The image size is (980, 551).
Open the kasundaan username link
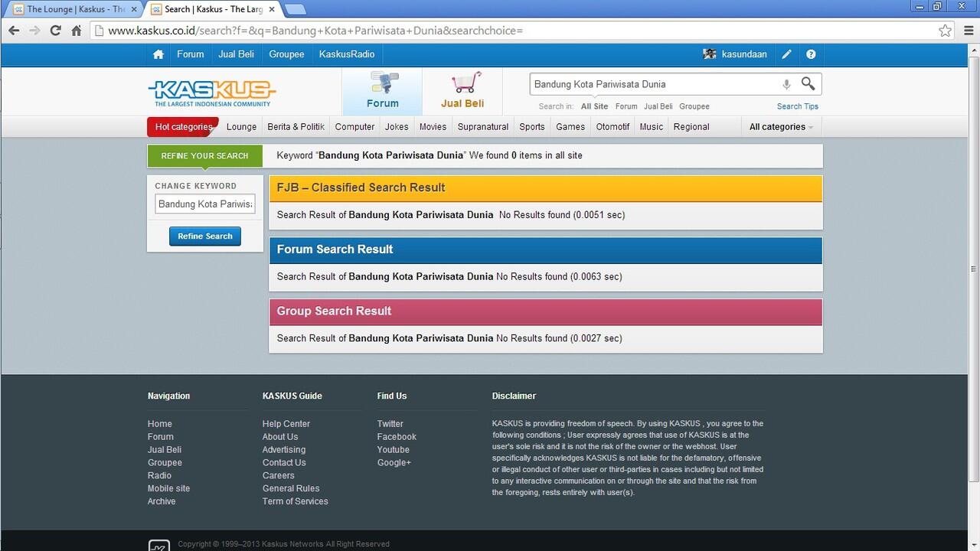(744, 54)
